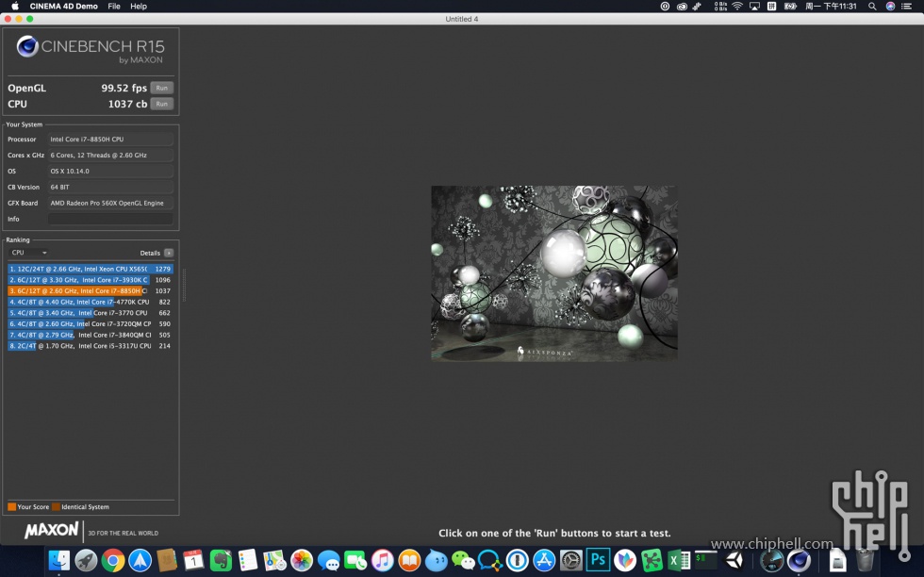
Task: Click the GFX Board field value
Action: [110, 203]
